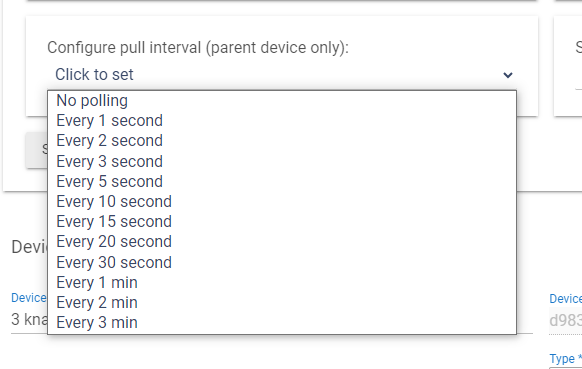Click the blue Device label on the right
The image size is (582, 369).
(566, 298)
